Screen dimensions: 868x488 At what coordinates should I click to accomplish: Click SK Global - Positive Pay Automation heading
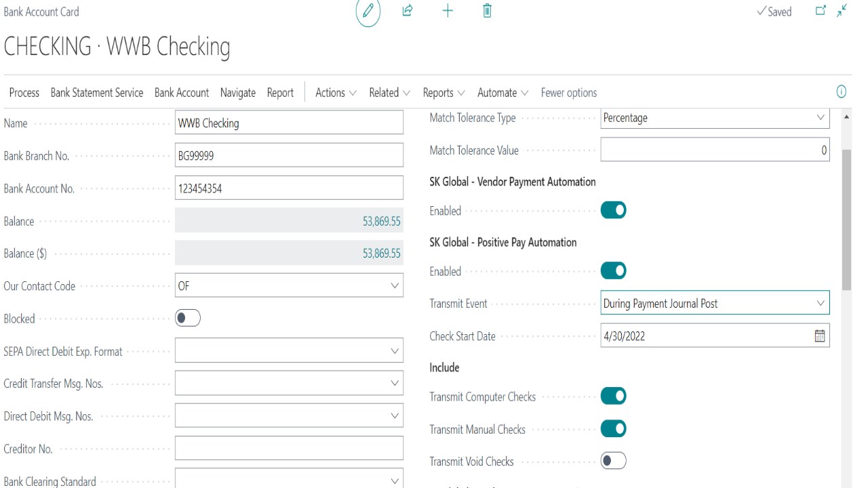[503, 242]
